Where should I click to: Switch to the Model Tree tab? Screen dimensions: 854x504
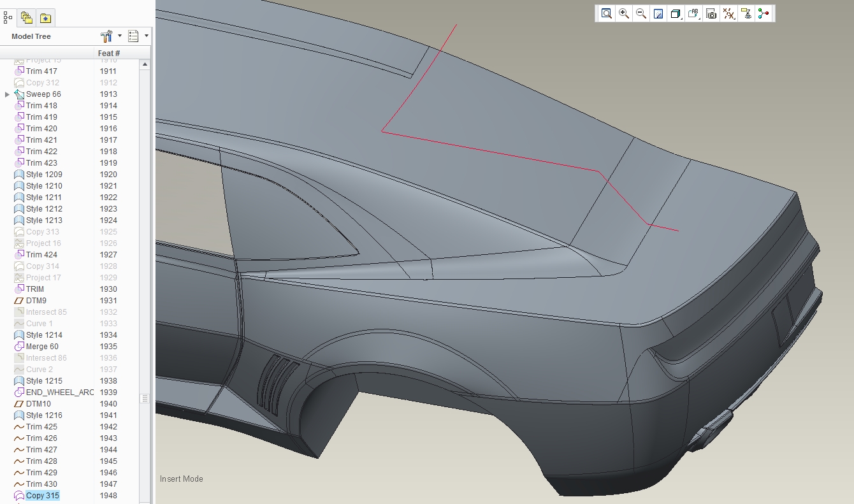8,17
